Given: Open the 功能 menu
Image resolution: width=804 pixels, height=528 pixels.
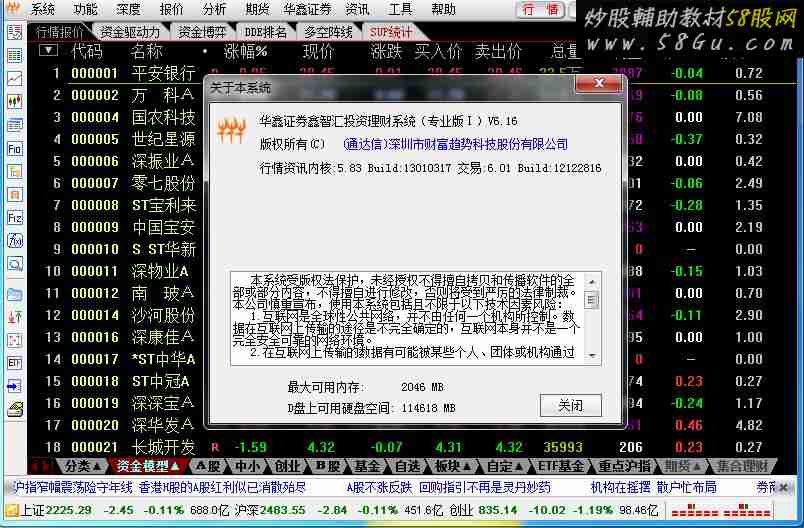Looking at the screenshot, I should (85, 9).
